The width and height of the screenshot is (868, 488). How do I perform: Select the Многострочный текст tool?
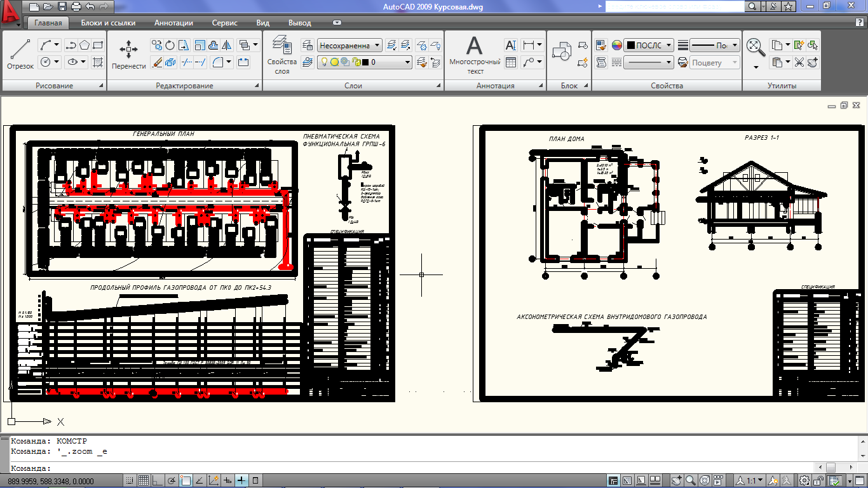pyautogui.click(x=475, y=54)
